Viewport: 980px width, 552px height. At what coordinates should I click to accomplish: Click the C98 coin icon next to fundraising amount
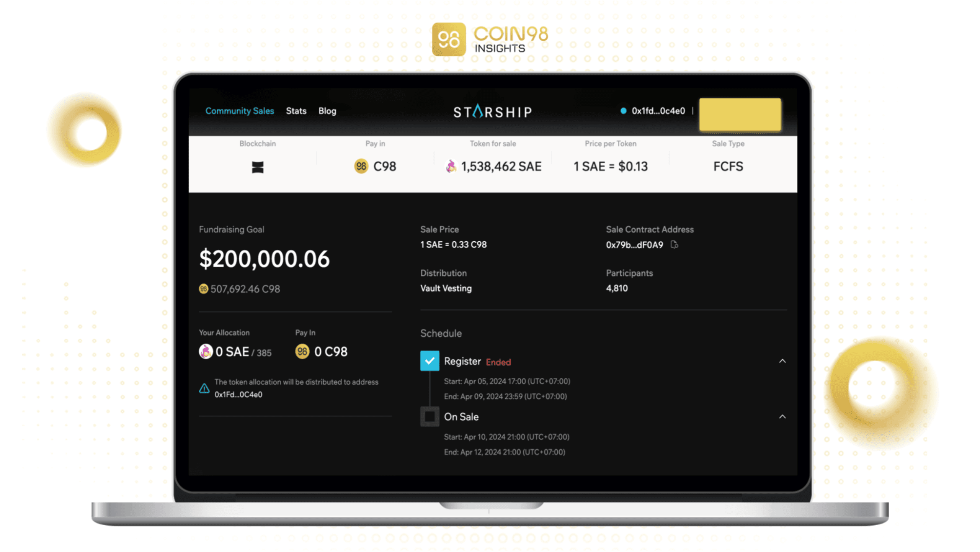[x=204, y=289]
